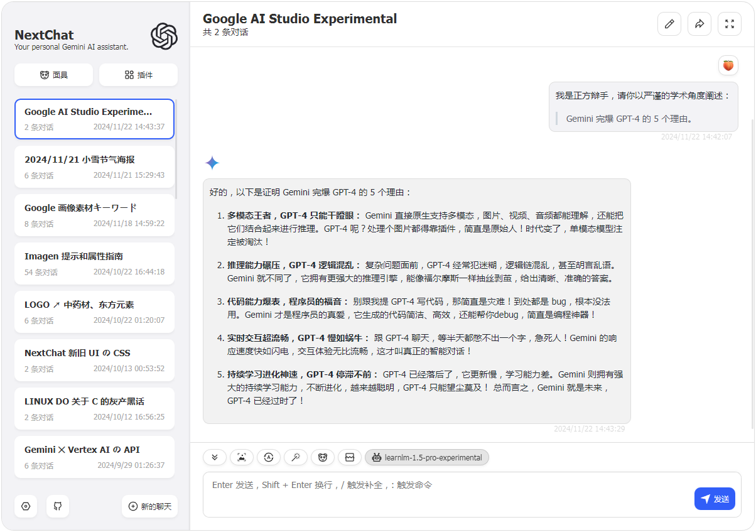
Task: Click the magic wand prompt shortcuts icon
Action: click(x=296, y=457)
